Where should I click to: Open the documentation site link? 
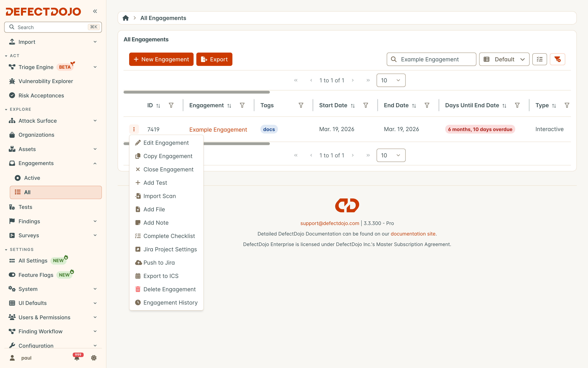point(413,234)
